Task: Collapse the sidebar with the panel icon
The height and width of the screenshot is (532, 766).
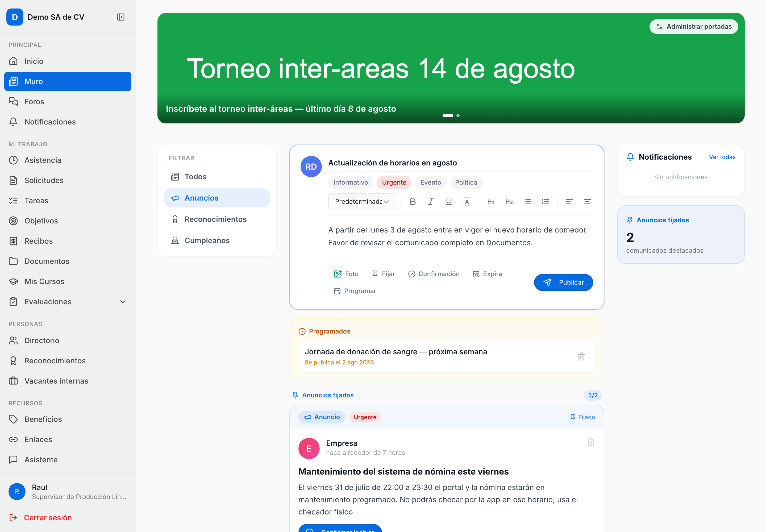Action: tap(121, 17)
